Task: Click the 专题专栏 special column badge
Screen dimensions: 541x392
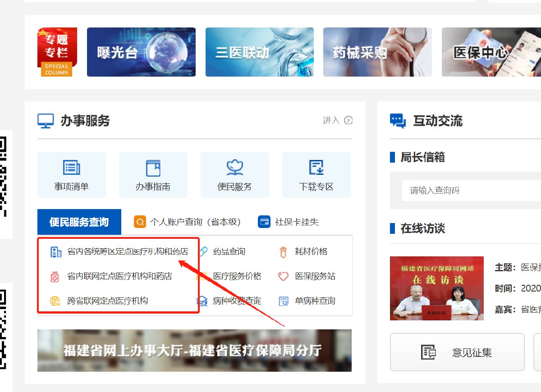Action: pos(57,52)
